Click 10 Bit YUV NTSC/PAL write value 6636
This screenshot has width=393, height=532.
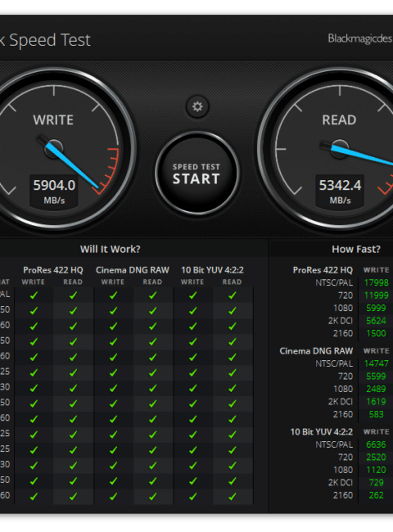point(376,444)
